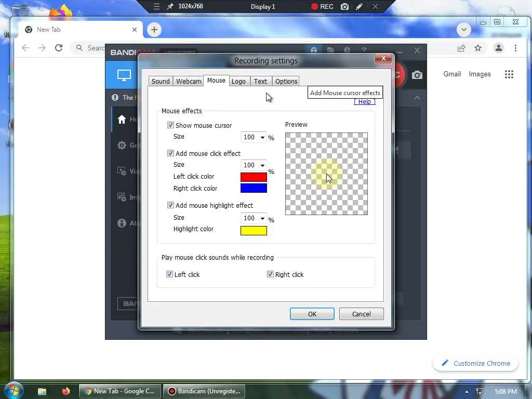
Task: Open the Windows Start menu
Action: tap(13, 391)
